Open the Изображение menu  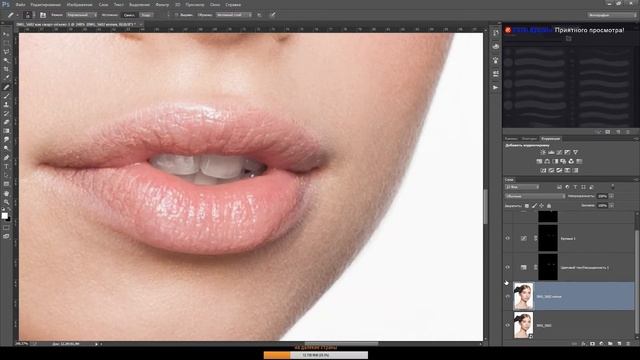coord(79,4)
